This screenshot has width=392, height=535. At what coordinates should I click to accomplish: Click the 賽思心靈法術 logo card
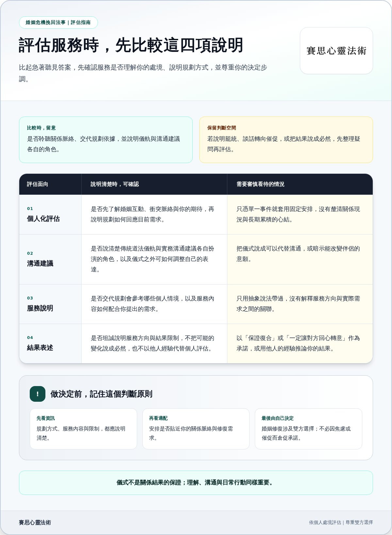(x=336, y=51)
